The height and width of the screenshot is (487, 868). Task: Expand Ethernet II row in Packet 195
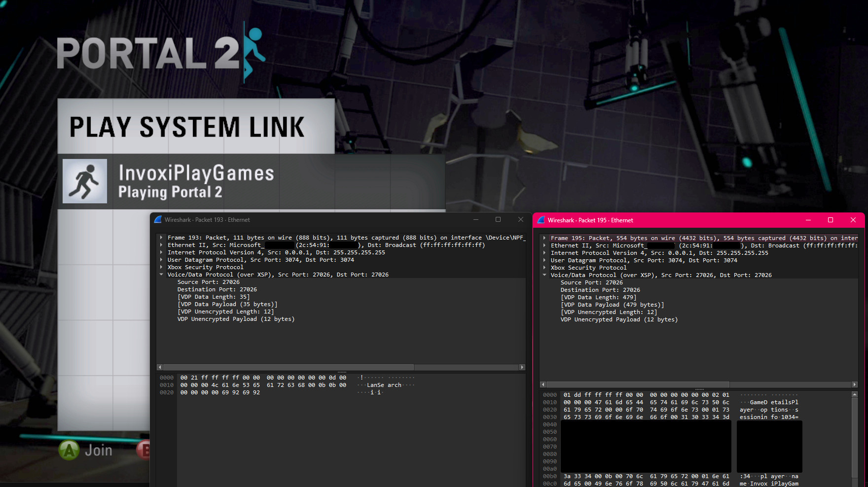pyautogui.click(x=544, y=245)
